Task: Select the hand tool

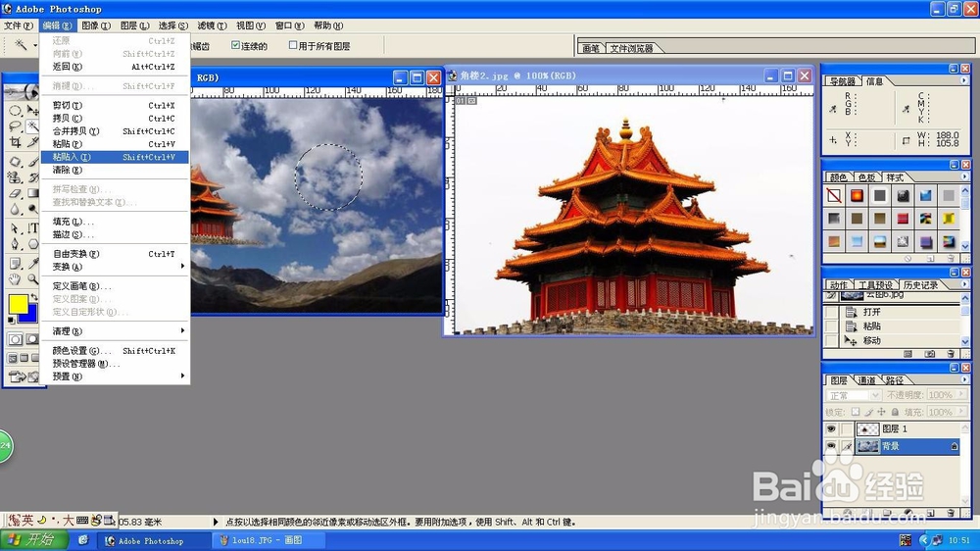Action: [15, 279]
